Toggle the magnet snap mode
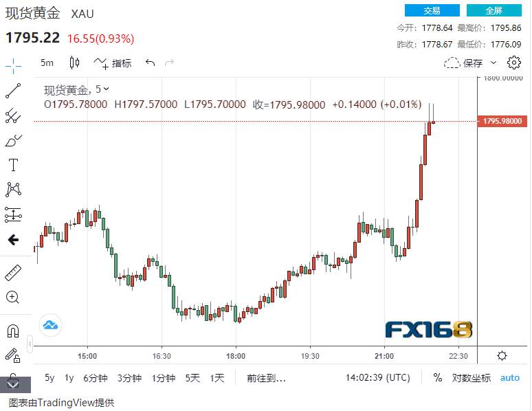Image resolution: width=532 pixels, height=411 pixels. tap(13, 331)
